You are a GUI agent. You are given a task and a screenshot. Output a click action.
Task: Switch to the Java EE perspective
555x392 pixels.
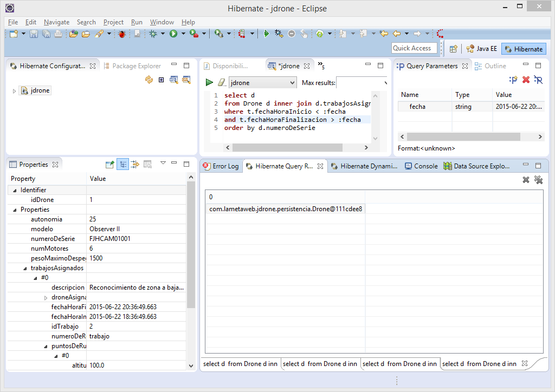(481, 49)
